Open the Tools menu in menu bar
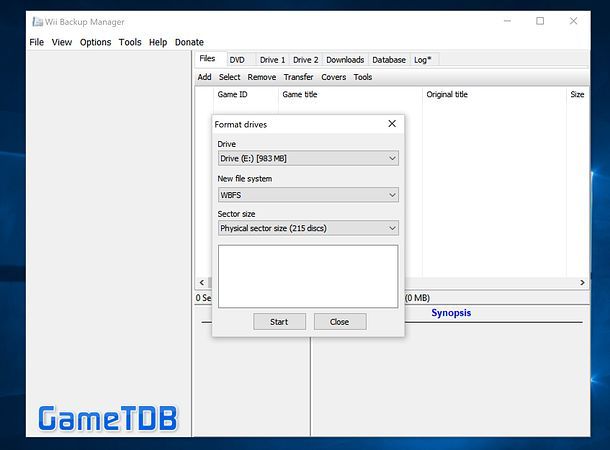Image resolution: width=610 pixels, height=450 pixels. tap(130, 42)
